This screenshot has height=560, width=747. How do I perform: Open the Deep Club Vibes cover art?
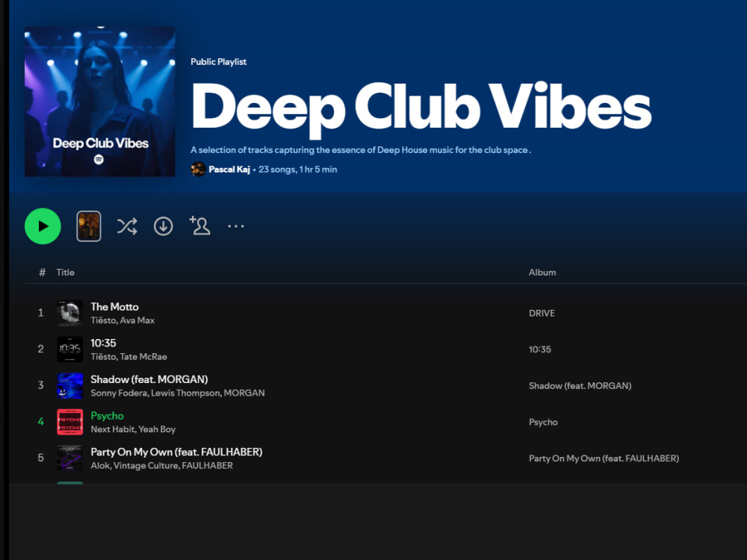99,102
